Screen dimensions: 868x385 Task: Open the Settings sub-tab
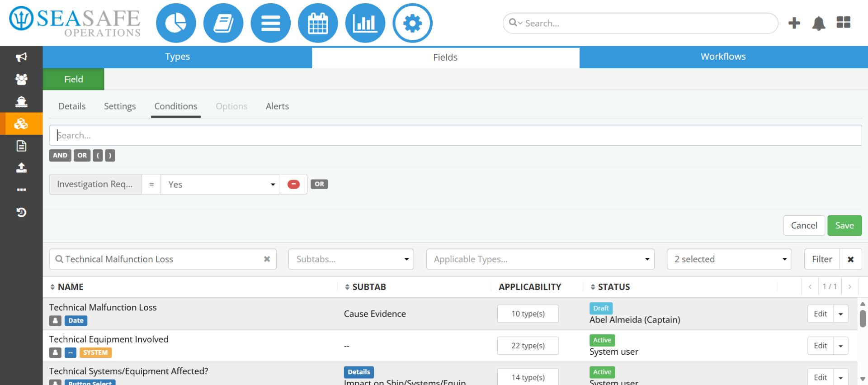[x=120, y=106]
